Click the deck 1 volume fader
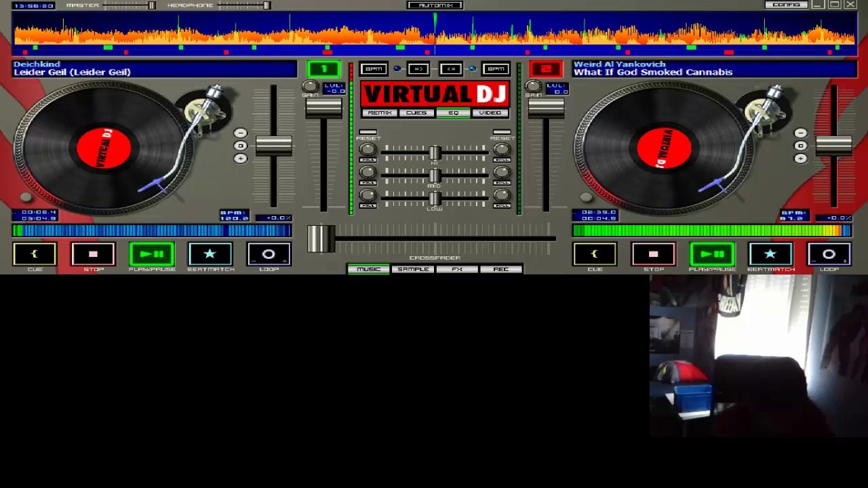This screenshot has height=488, width=868. tap(323, 107)
